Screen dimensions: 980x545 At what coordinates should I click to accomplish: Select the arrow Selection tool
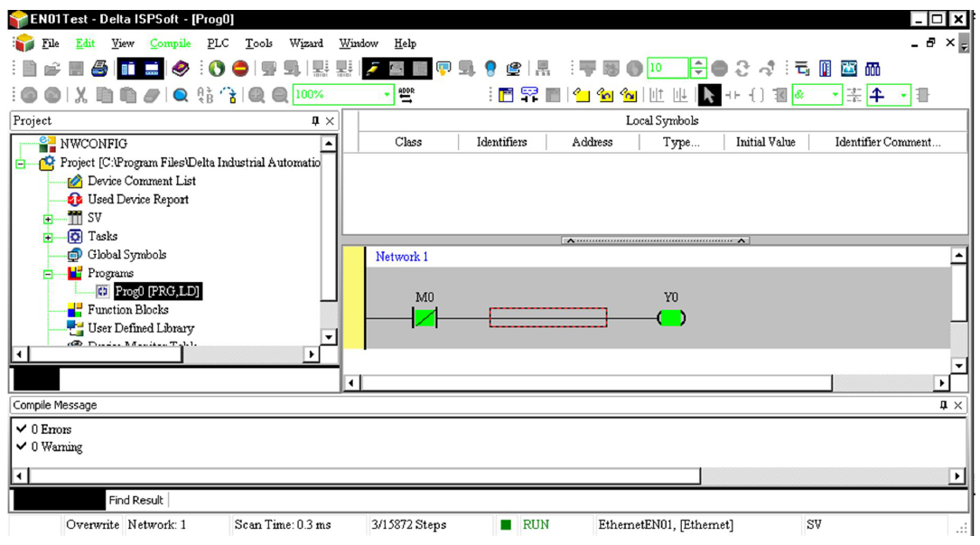pyautogui.click(x=709, y=95)
